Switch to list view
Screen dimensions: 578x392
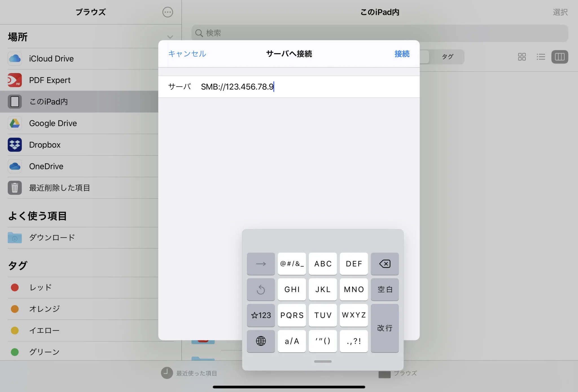(541, 57)
